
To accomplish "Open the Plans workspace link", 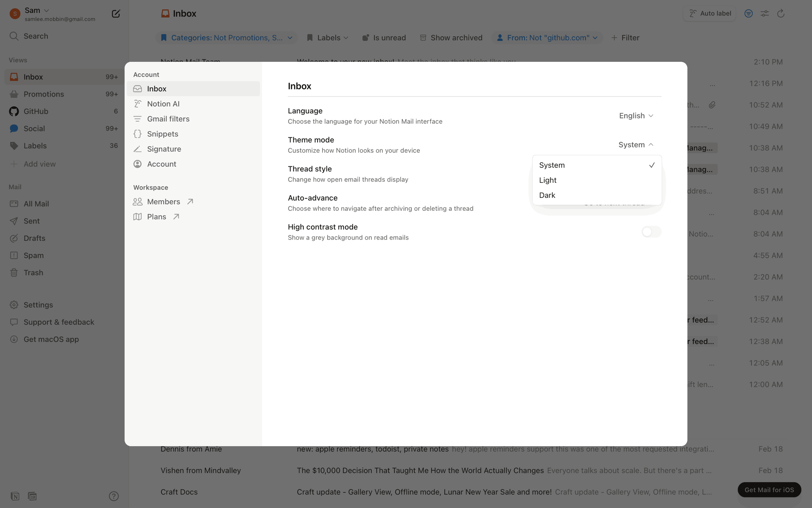I will 194,217.
